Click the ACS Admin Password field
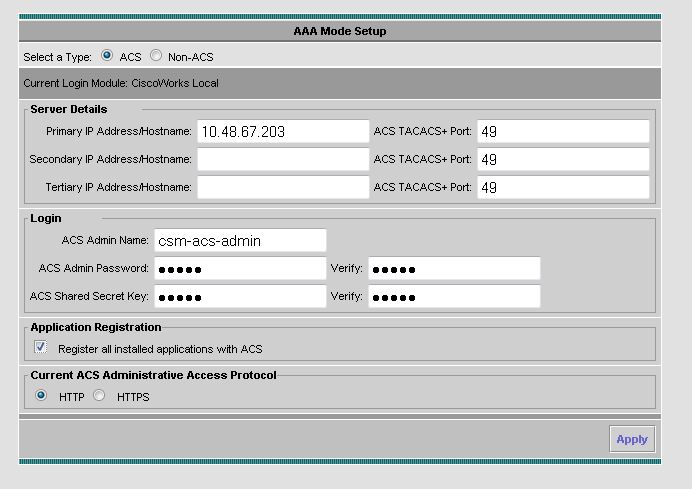 pos(240,268)
